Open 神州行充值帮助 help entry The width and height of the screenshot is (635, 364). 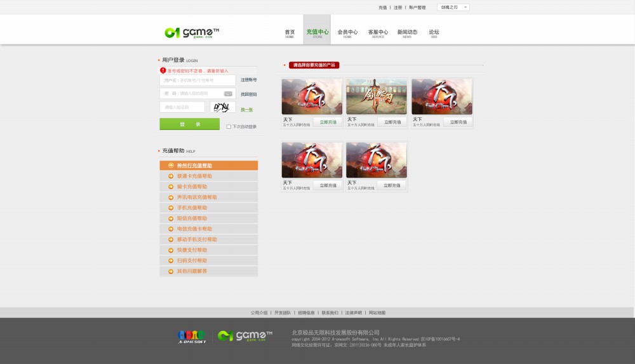(208, 166)
